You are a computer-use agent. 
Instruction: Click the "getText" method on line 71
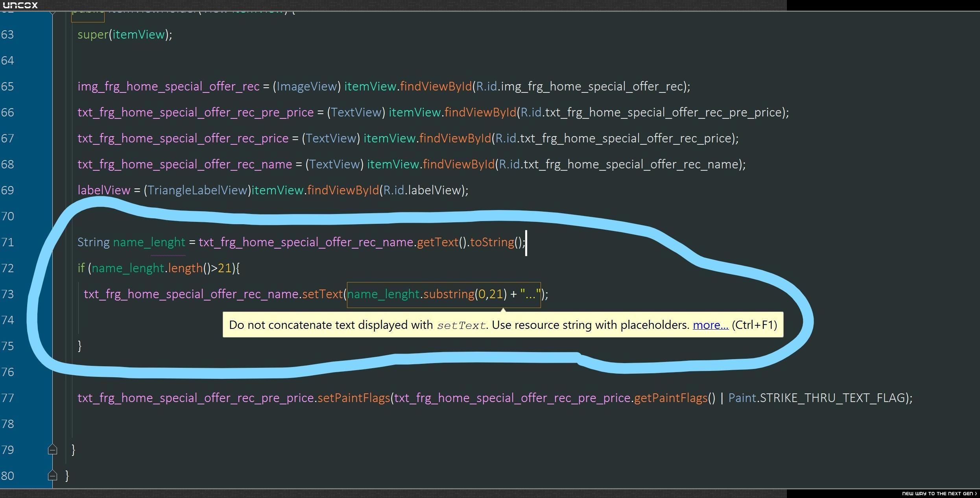click(437, 242)
